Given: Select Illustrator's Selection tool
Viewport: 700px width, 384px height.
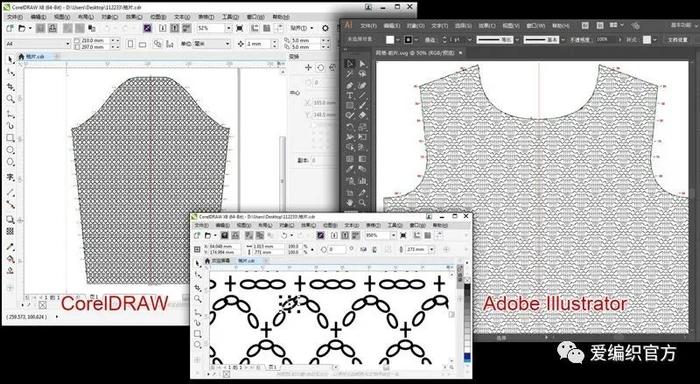Looking at the screenshot, I should pyautogui.click(x=350, y=64).
